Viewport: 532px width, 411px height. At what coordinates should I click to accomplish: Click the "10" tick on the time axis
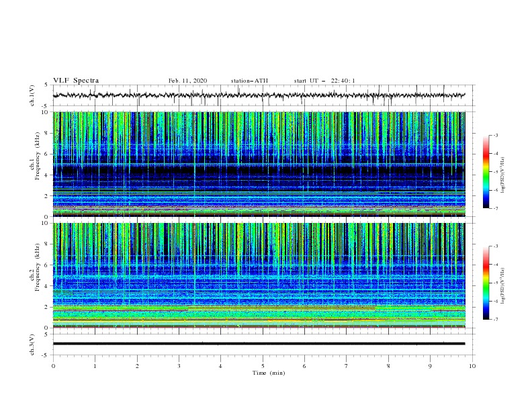472,366
